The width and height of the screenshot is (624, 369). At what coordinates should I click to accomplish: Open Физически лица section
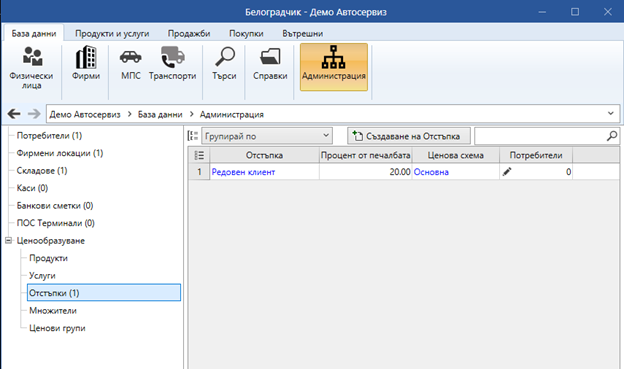pos(31,68)
